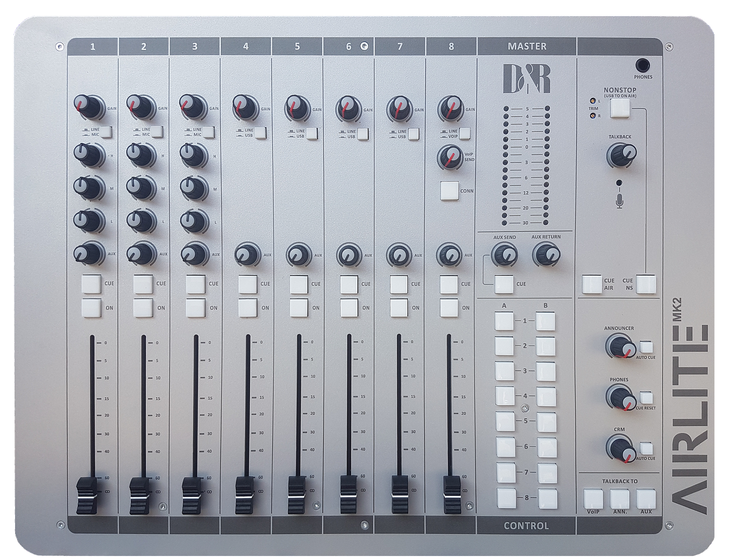
Task: Click the VoIP button under TALKBACK TO
Action: tap(594, 498)
